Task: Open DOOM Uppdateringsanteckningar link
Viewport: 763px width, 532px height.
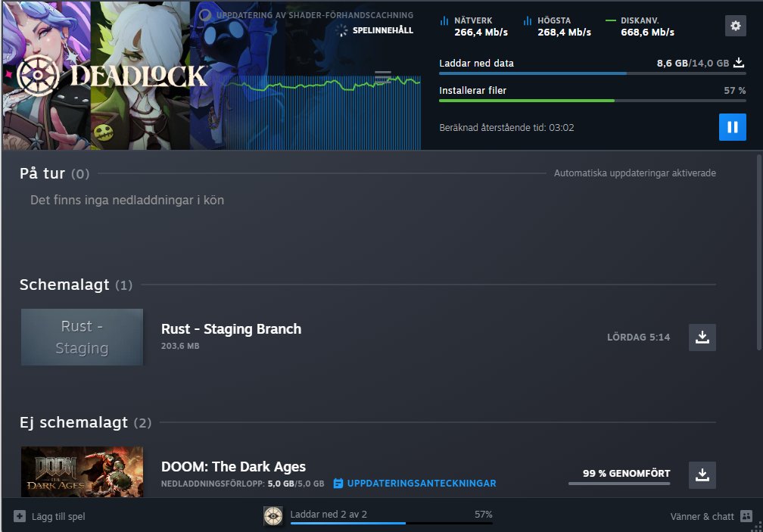Action: point(422,484)
